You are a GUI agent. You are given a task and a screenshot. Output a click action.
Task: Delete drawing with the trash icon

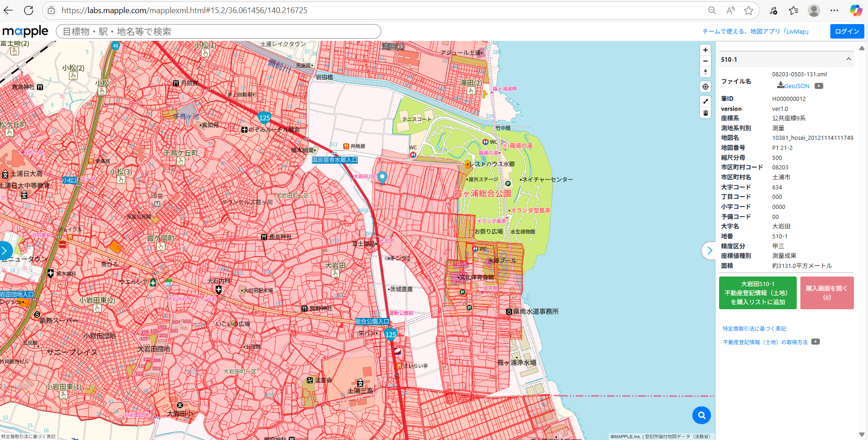coord(705,113)
